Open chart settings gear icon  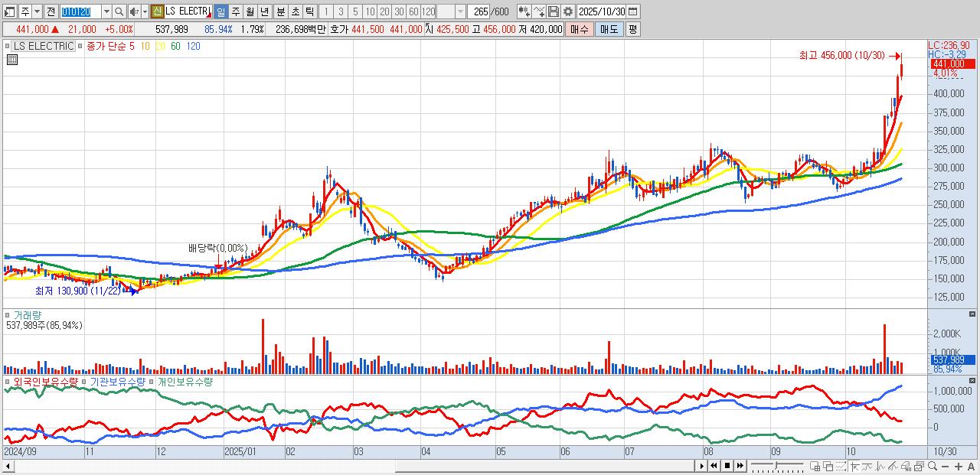568,11
